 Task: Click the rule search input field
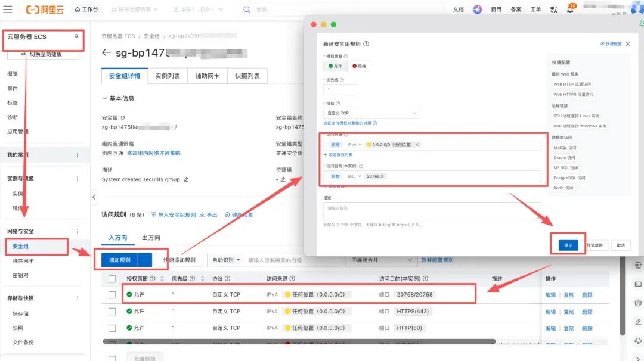[x=292, y=260]
